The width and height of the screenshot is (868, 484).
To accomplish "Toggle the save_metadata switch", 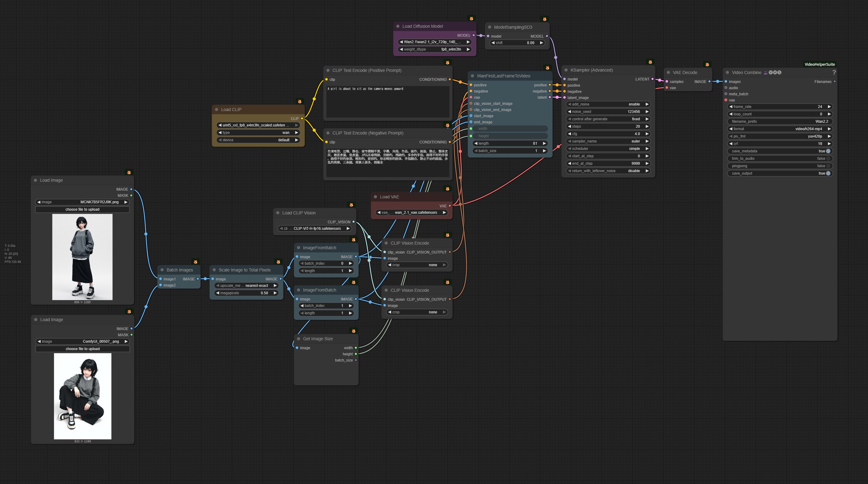I will pyautogui.click(x=828, y=151).
